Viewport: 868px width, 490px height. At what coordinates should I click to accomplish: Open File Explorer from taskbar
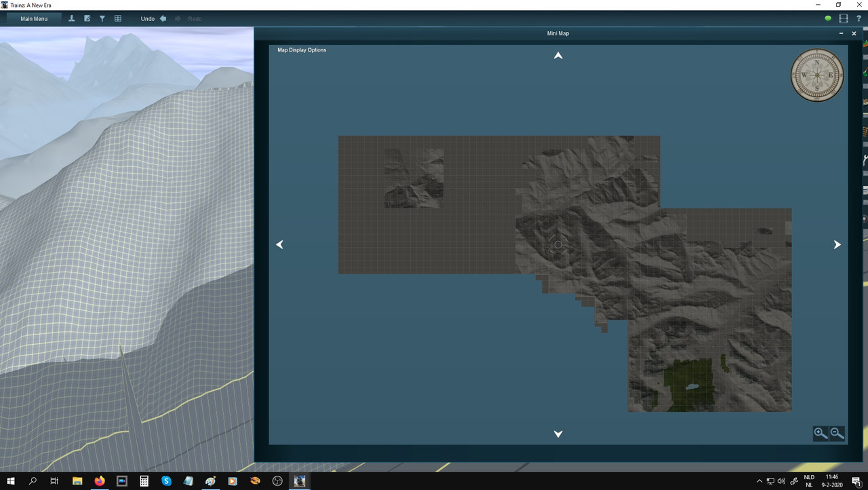77,481
